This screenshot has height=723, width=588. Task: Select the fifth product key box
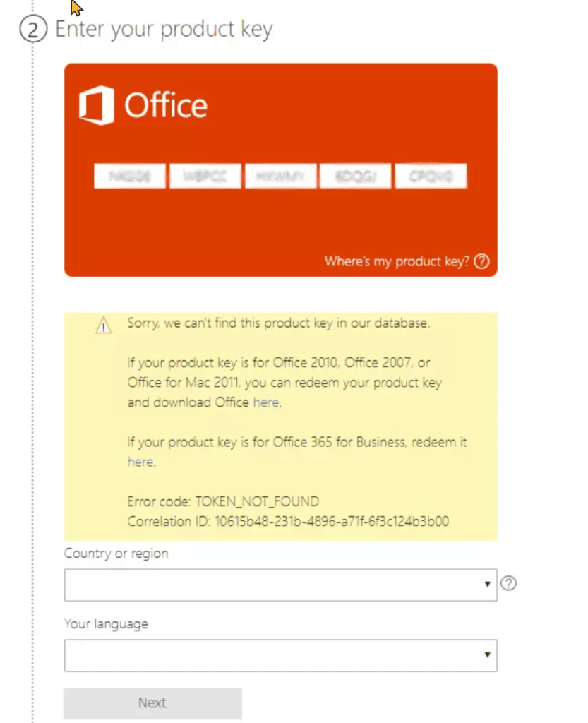click(431, 176)
